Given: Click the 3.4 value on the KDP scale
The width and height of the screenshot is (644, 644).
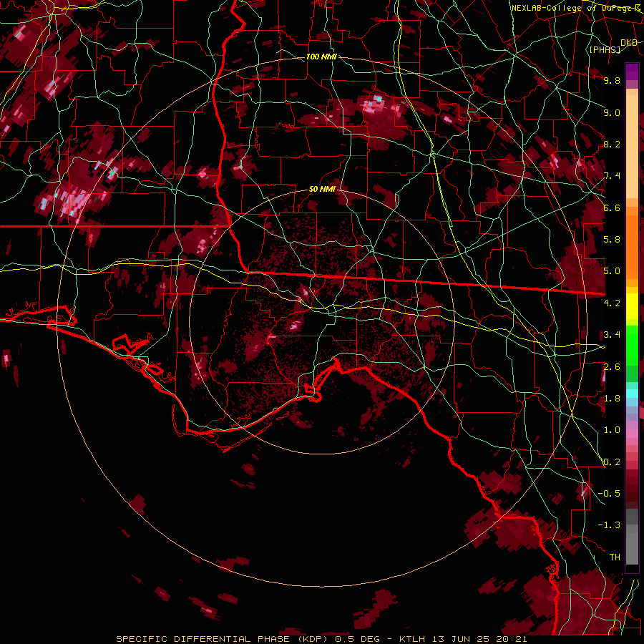Looking at the screenshot, I should click(x=612, y=335).
